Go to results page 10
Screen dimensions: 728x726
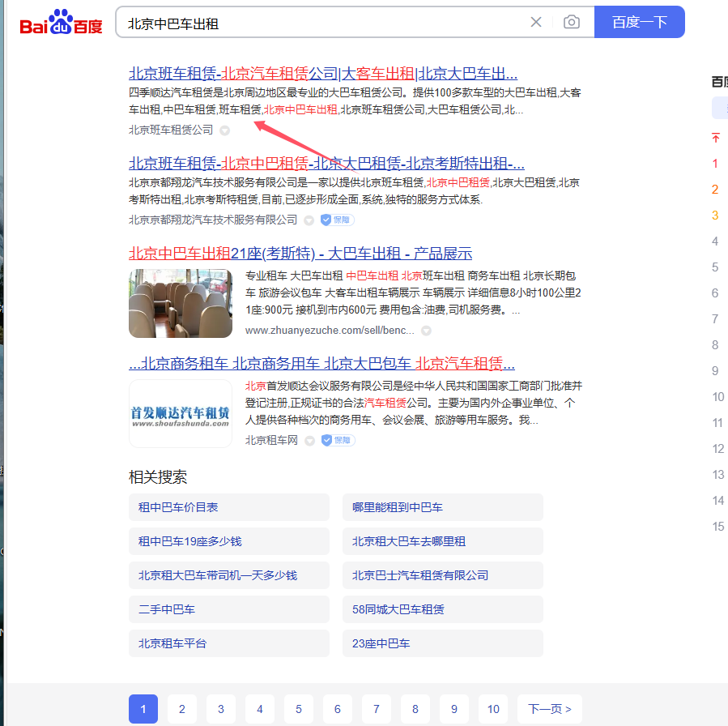pos(493,709)
